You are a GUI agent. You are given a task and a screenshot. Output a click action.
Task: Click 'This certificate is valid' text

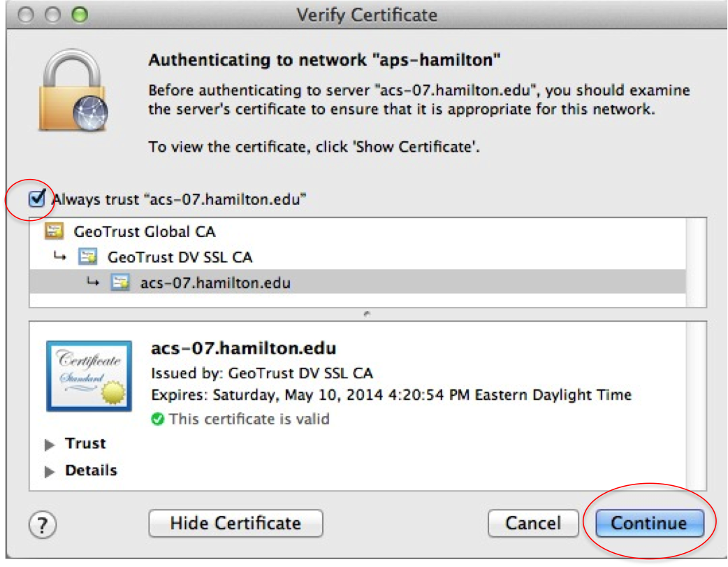pos(249,419)
